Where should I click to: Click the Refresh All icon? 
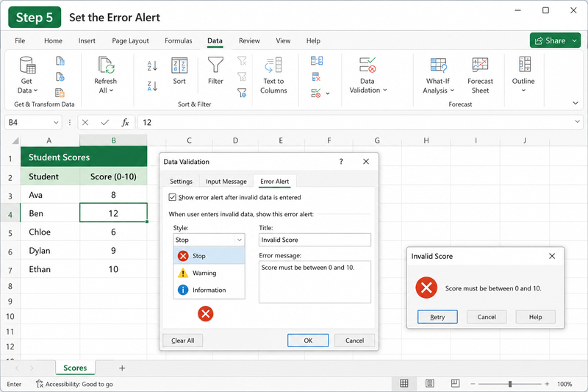pos(106,65)
